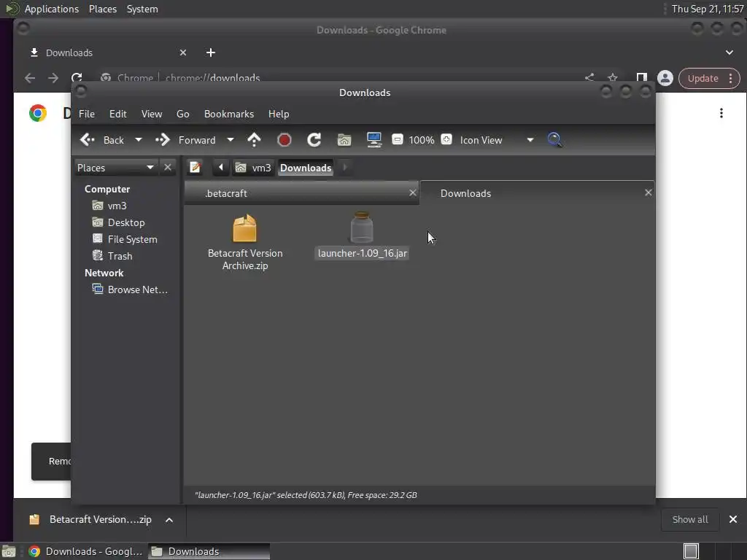The image size is (747, 560).
Task: Open the Places sidebar selector dropdown
Action: coord(116,168)
